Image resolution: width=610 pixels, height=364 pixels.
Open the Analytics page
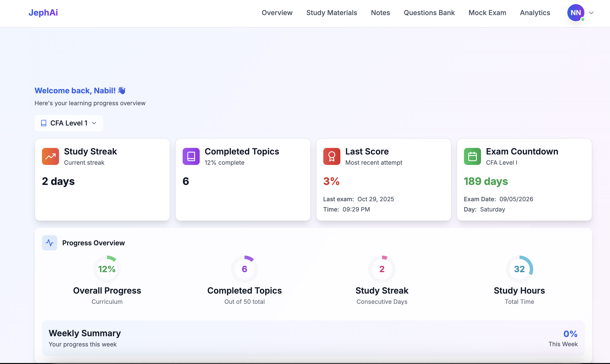coord(535,13)
